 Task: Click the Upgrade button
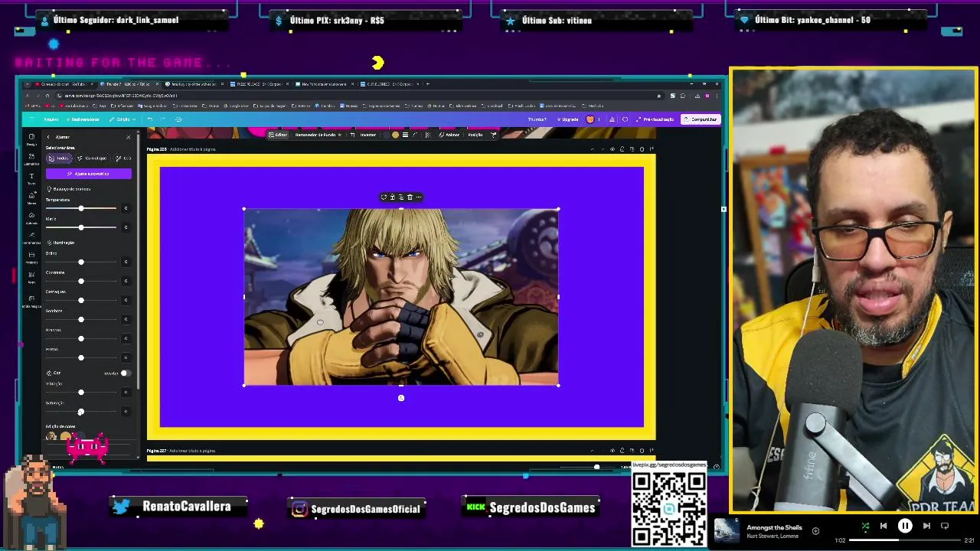(x=568, y=119)
